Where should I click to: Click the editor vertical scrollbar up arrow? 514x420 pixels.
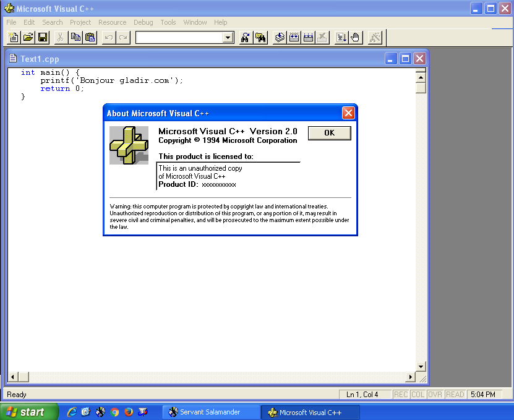coord(421,77)
